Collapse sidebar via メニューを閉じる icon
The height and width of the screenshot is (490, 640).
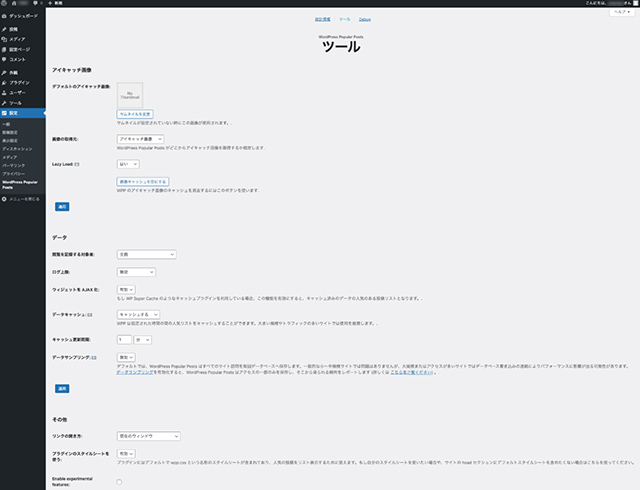click(4, 199)
